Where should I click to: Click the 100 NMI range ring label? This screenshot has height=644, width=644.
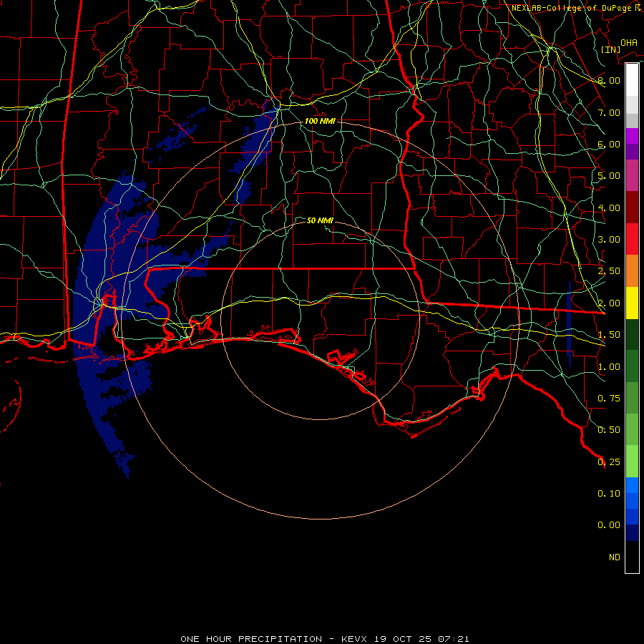pyautogui.click(x=320, y=121)
